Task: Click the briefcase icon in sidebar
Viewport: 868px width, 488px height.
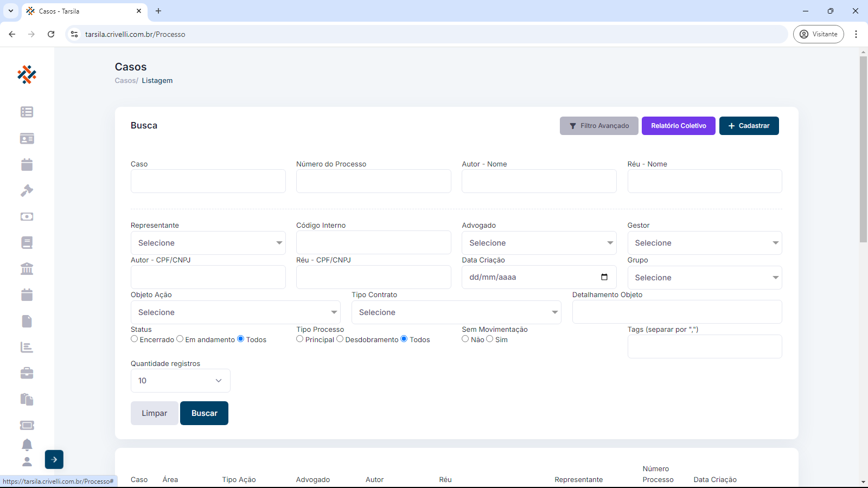Action: coord(27,373)
